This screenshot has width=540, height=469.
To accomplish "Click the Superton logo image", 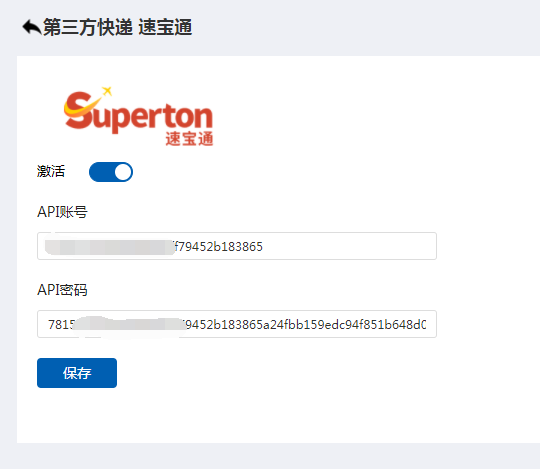I will pos(138,116).
